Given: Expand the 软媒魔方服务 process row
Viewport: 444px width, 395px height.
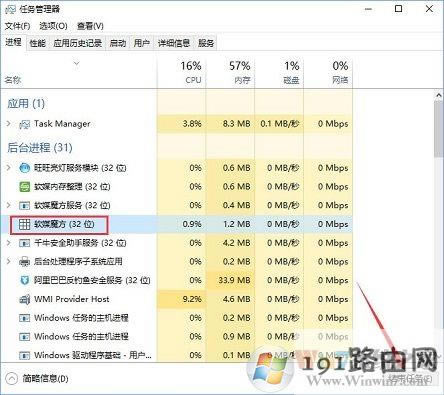Looking at the screenshot, I should [9, 205].
